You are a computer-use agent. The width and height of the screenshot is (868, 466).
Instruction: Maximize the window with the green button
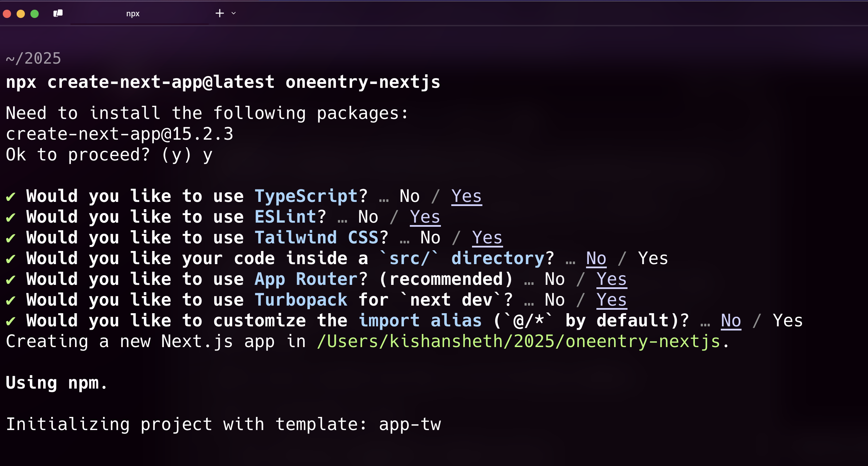pyautogui.click(x=35, y=13)
